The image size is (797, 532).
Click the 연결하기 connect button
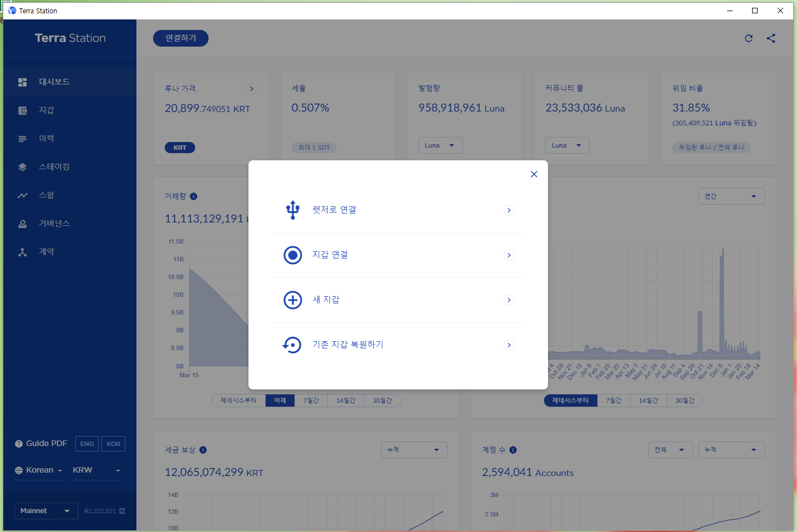(x=181, y=38)
